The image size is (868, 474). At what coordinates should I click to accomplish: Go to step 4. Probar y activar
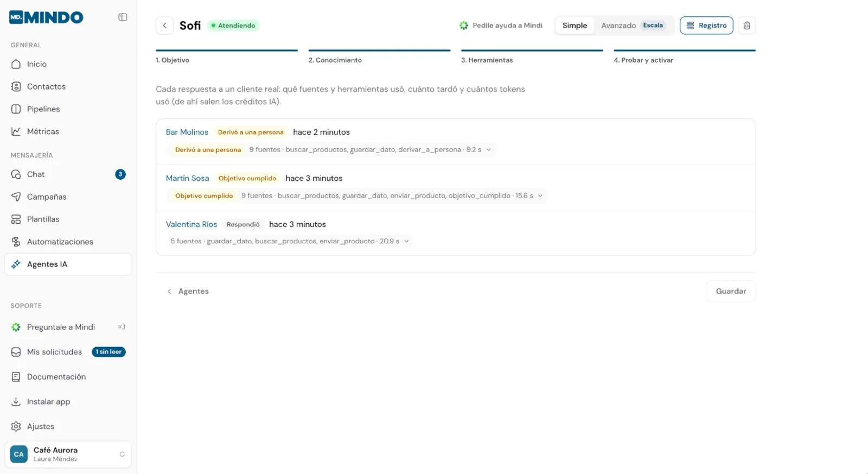(685, 57)
